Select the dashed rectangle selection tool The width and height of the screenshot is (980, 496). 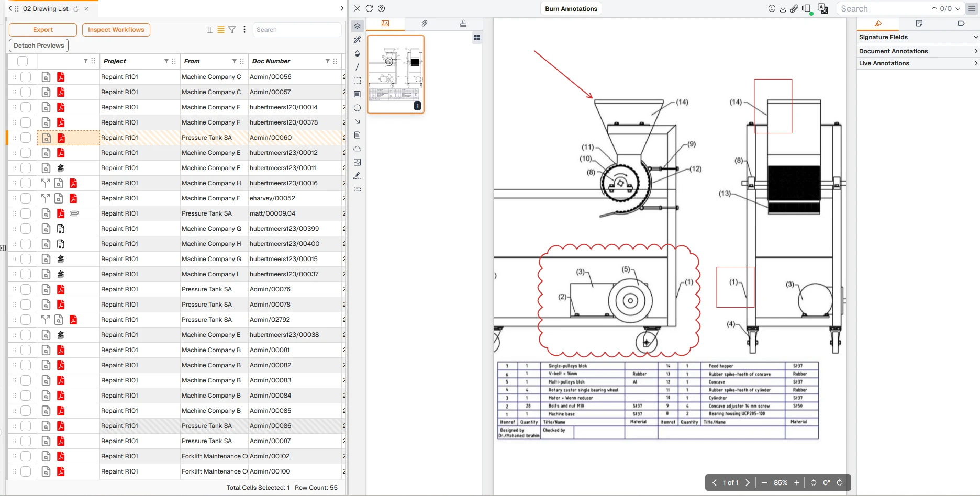point(357,81)
